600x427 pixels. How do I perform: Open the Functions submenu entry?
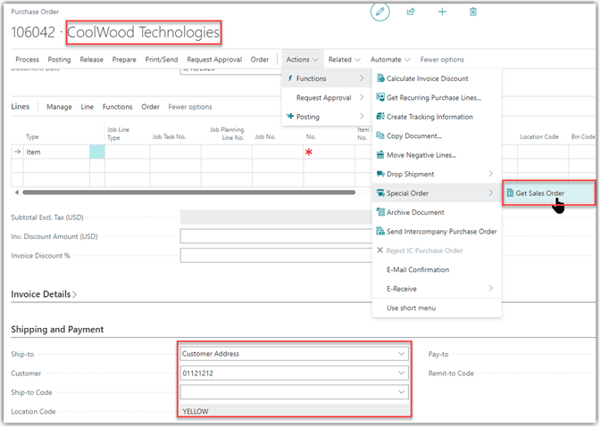pos(326,78)
